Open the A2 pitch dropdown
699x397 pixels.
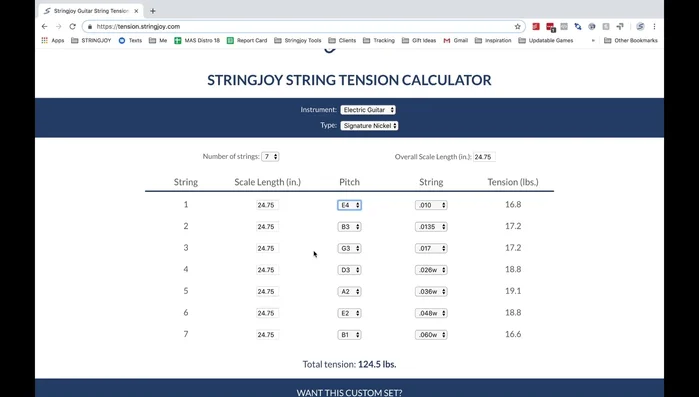350,291
